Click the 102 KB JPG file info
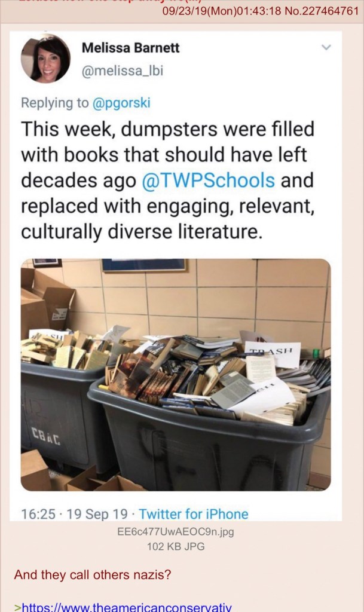This screenshot has height=612, width=364. pos(176,546)
